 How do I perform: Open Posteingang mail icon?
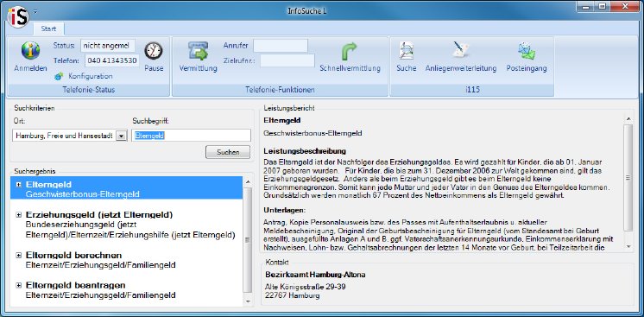tap(526, 51)
